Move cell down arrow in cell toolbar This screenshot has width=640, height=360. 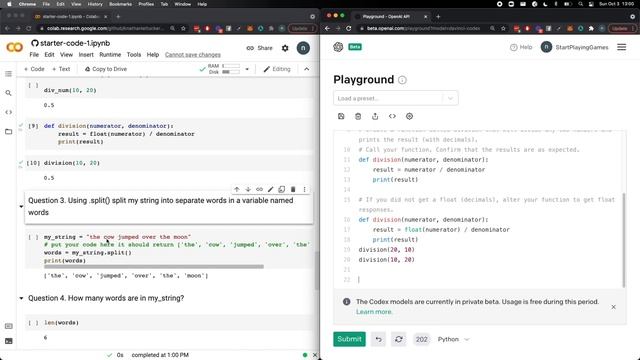coord(248,189)
